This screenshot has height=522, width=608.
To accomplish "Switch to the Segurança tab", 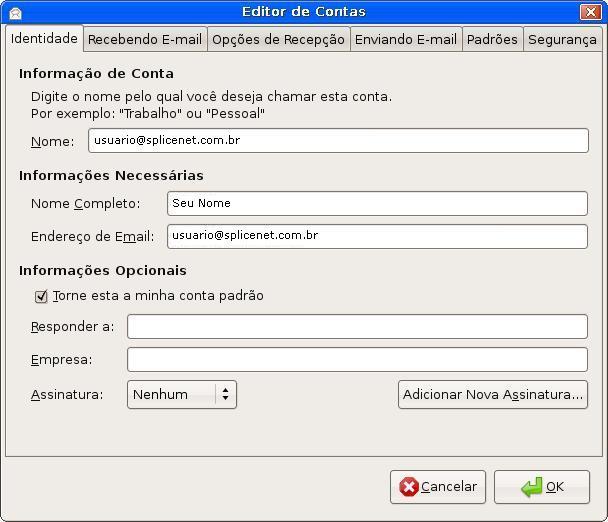I will [562, 40].
